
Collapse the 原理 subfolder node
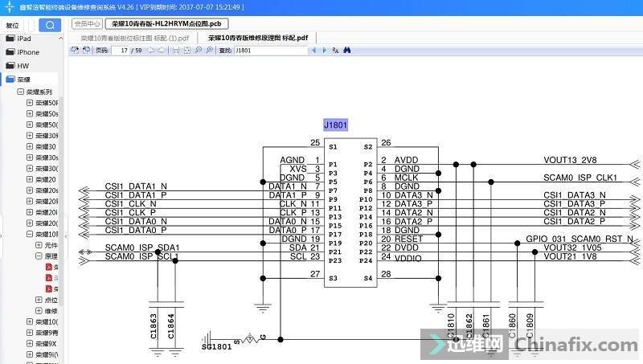39,256
